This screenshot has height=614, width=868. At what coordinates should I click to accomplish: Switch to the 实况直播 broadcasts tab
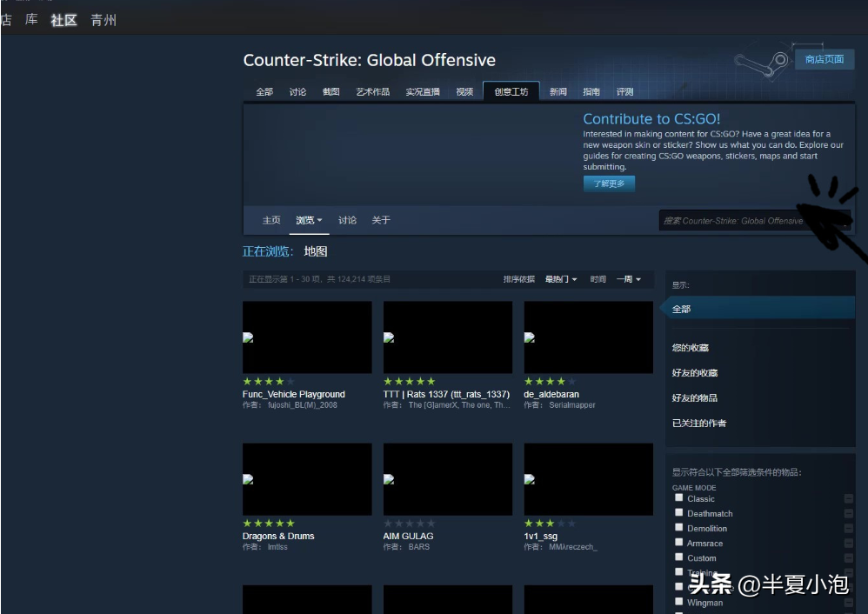point(423,92)
